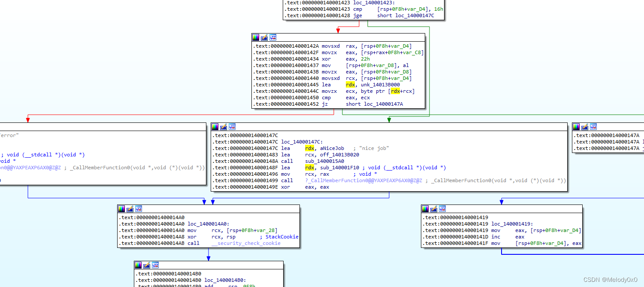Click the color palette icon on rightmost loc_14000147A block

(575, 126)
